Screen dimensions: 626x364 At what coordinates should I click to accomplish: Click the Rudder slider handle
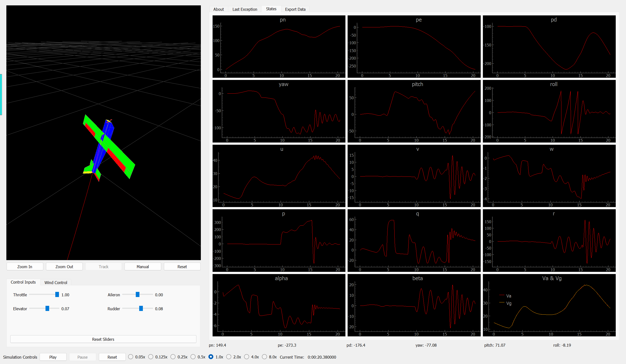point(141,308)
